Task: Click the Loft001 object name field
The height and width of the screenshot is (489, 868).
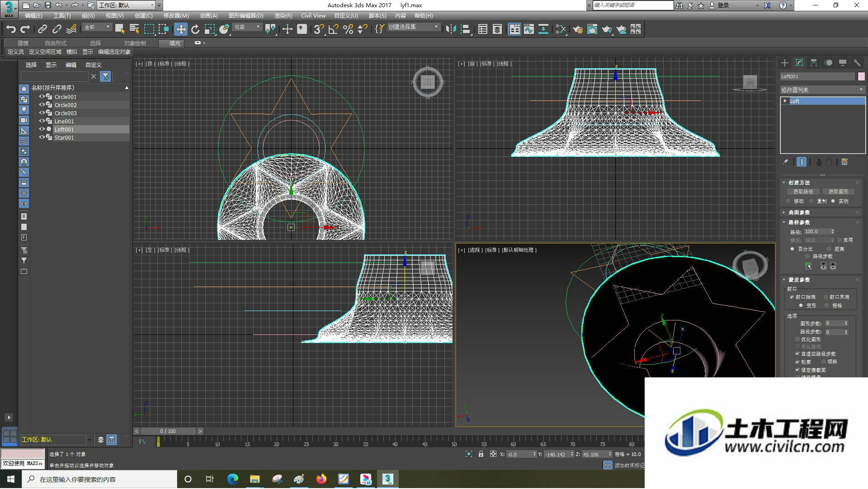Action: [x=817, y=76]
